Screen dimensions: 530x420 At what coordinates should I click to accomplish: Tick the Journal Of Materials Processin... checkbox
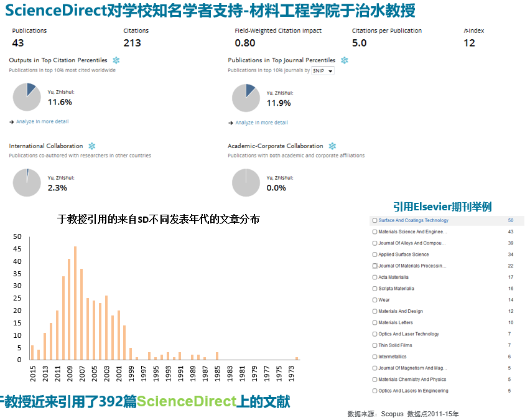coord(374,266)
